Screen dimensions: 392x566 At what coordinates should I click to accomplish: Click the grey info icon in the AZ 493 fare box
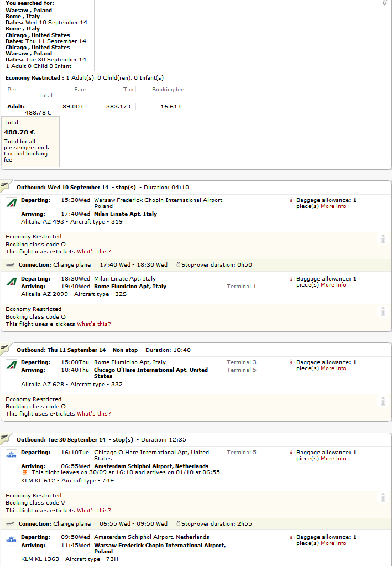pyautogui.click(x=383, y=239)
